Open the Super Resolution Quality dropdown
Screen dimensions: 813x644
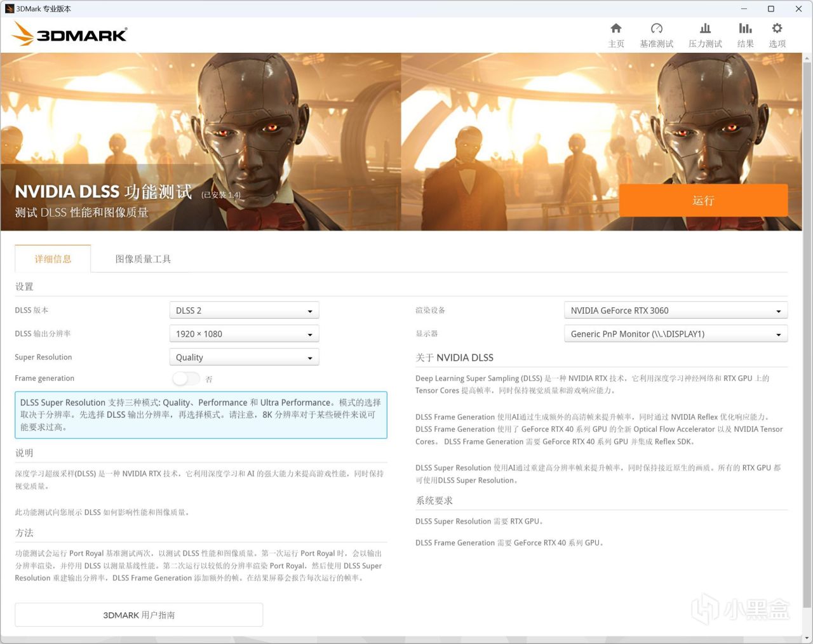[244, 358]
